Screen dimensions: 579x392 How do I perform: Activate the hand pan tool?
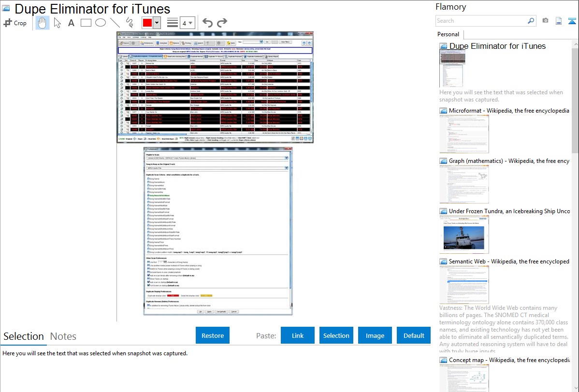(42, 23)
